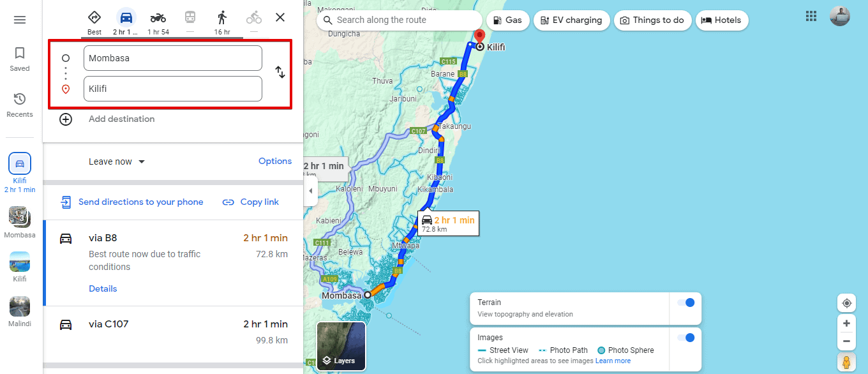The height and width of the screenshot is (374, 868).
Task: Filter by EV charging stations
Action: tap(571, 20)
